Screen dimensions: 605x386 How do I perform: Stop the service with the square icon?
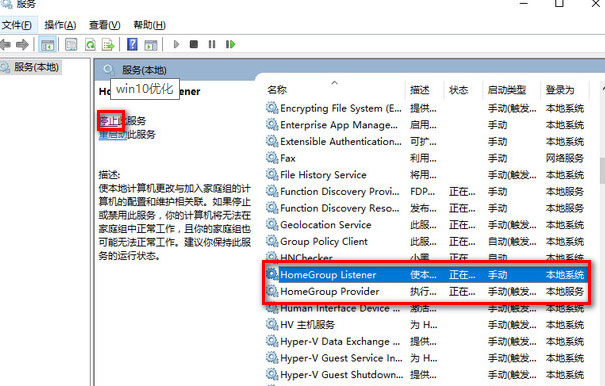click(x=194, y=44)
